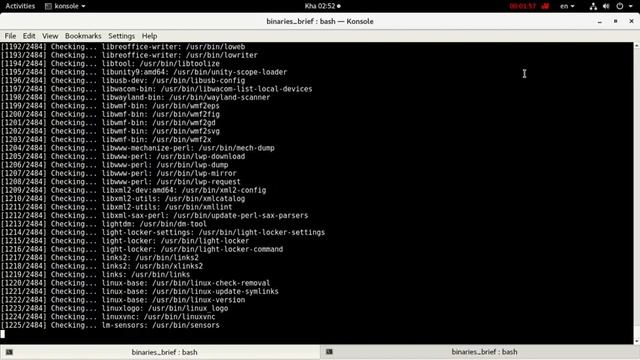Click the line with /usr/bin/unity-scope-loader
Viewport: 640px width, 360px height.
coord(144,72)
